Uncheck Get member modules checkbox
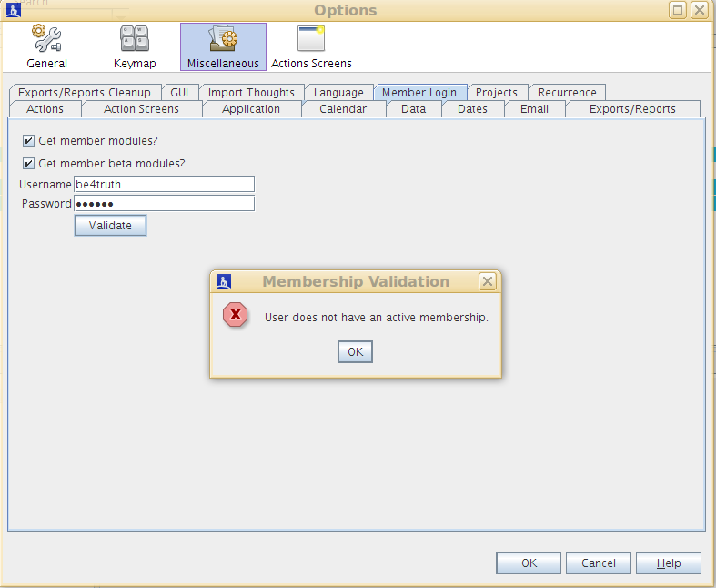Image resolution: width=716 pixels, height=588 pixels. [29, 141]
